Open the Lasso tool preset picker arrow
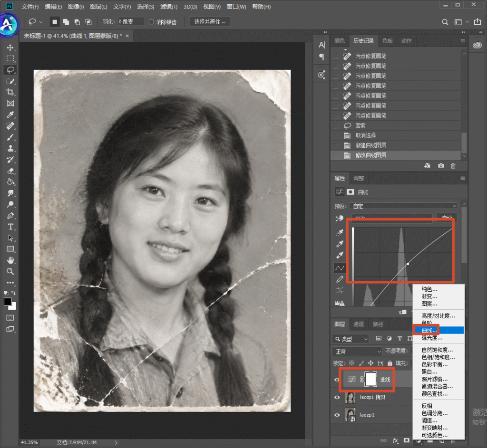 coord(41,22)
